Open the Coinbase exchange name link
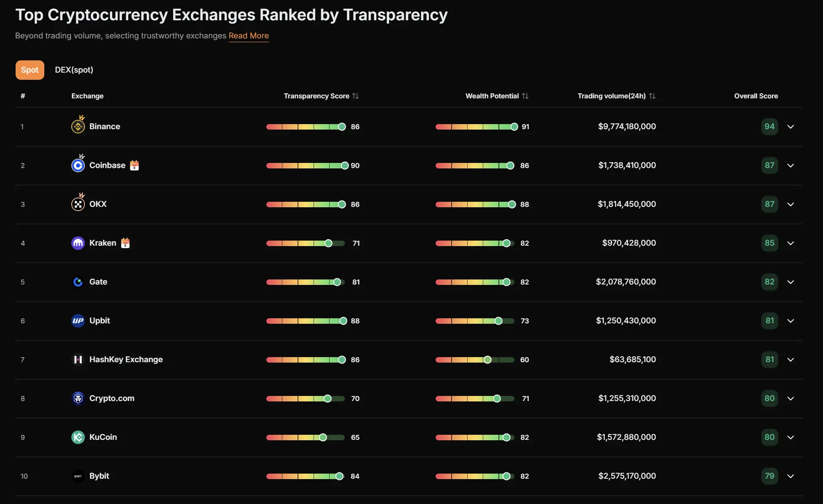Screen dimensions: 823x504 point(107,165)
